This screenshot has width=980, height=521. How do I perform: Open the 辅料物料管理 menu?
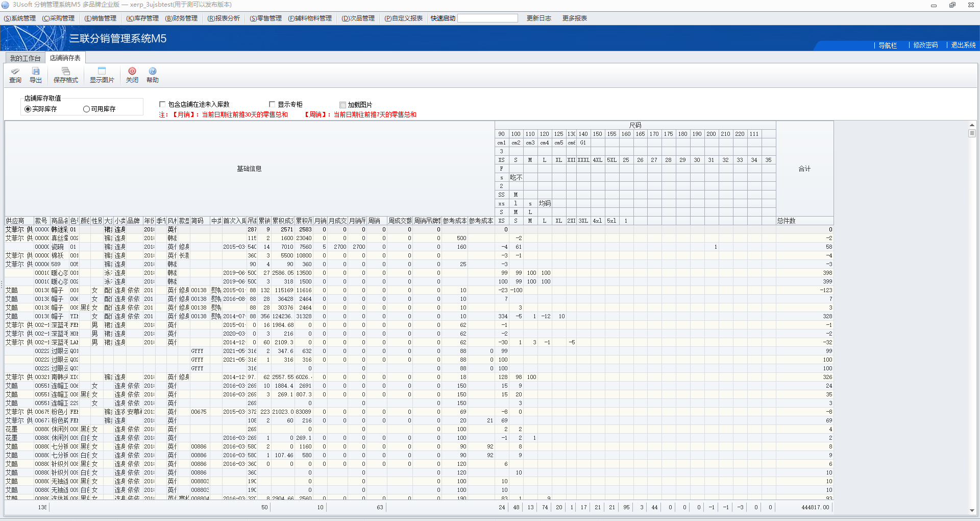(310, 18)
